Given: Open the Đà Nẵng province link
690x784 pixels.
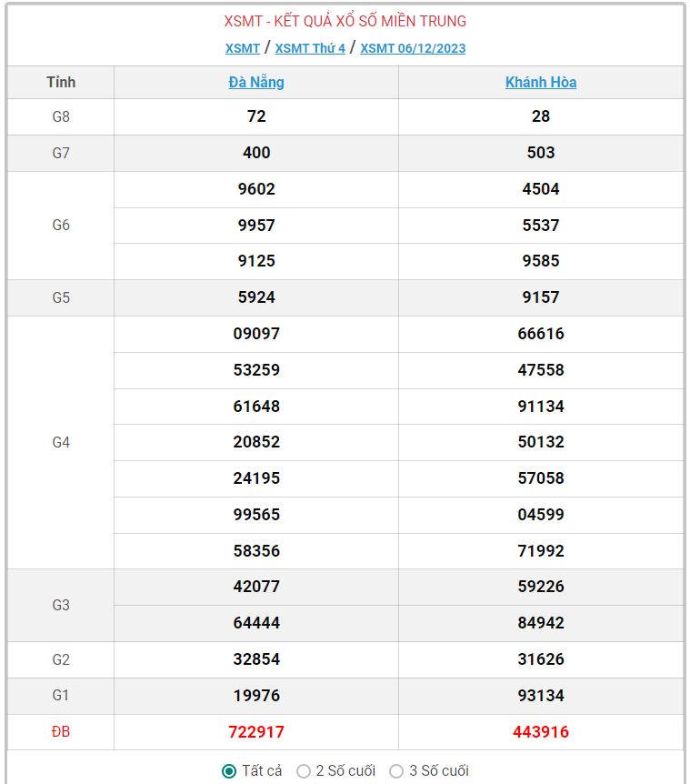Looking at the screenshot, I should click(256, 83).
